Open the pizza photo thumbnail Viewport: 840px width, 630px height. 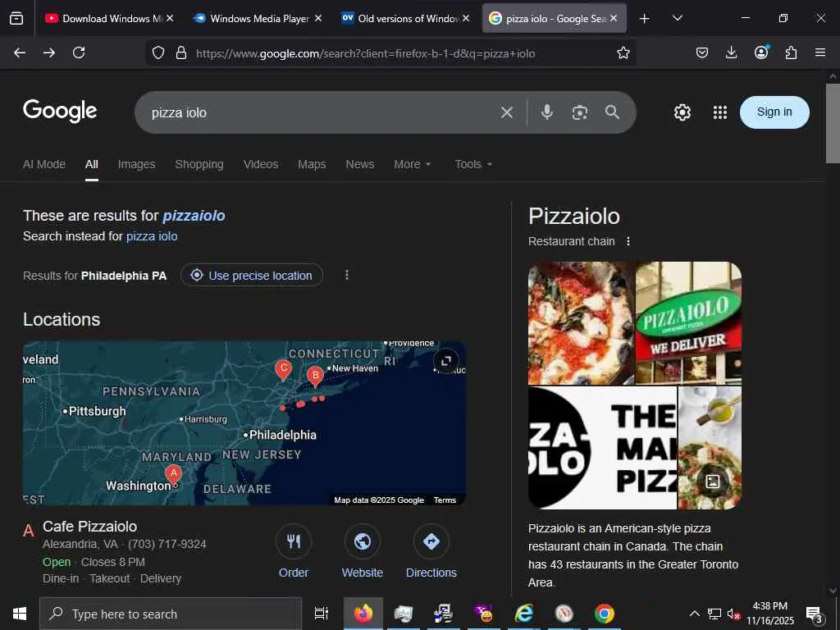(581, 323)
